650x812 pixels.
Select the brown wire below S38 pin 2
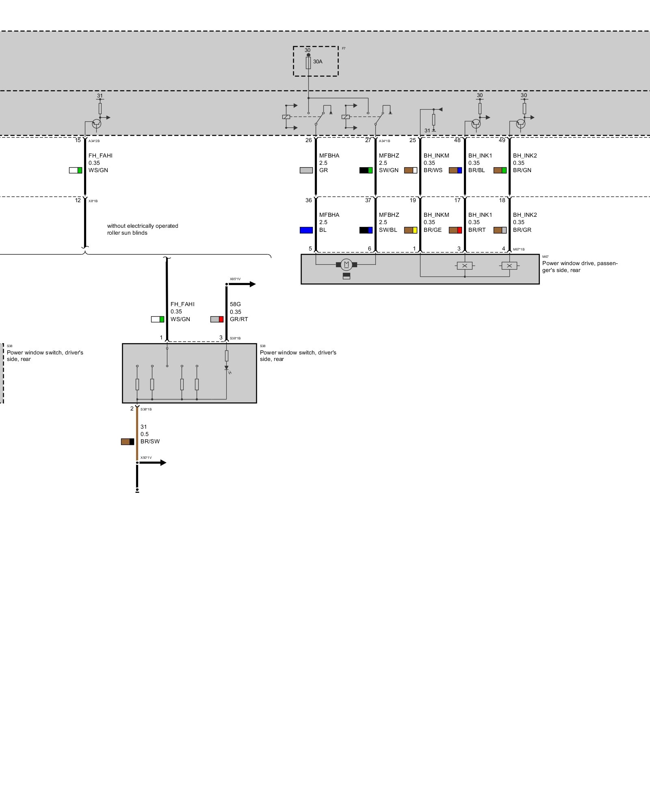(137, 434)
